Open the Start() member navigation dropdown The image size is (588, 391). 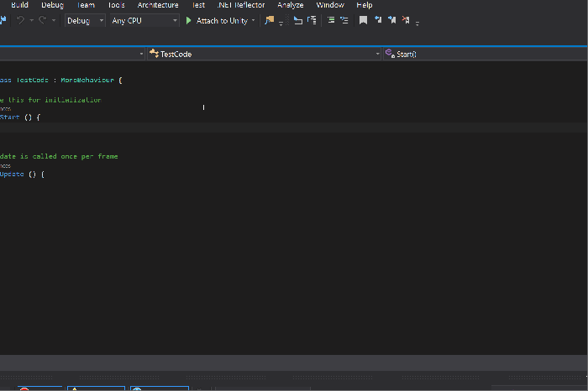486,55
